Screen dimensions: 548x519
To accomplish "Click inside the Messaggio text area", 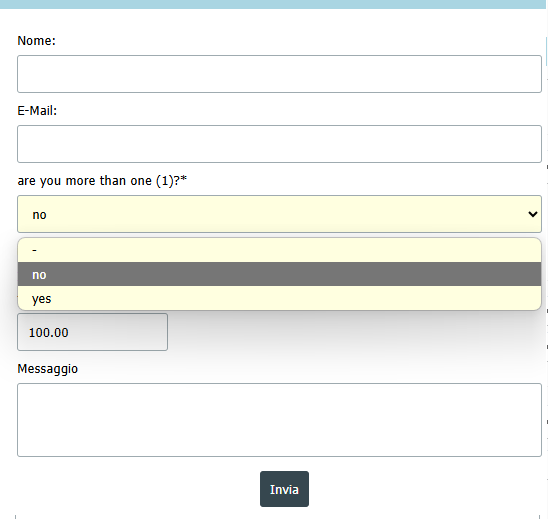I will pyautogui.click(x=279, y=420).
